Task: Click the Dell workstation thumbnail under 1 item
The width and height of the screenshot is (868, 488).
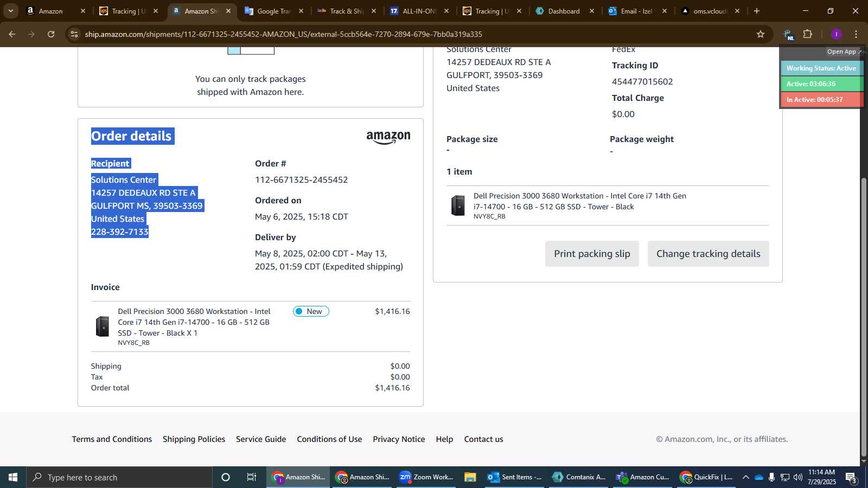Action: pos(458,206)
